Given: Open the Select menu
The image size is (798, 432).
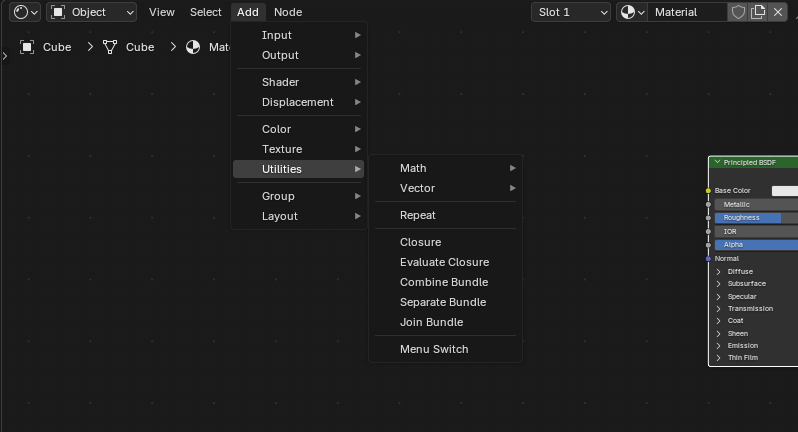Looking at the screenshot, I should tap(206, 12).
